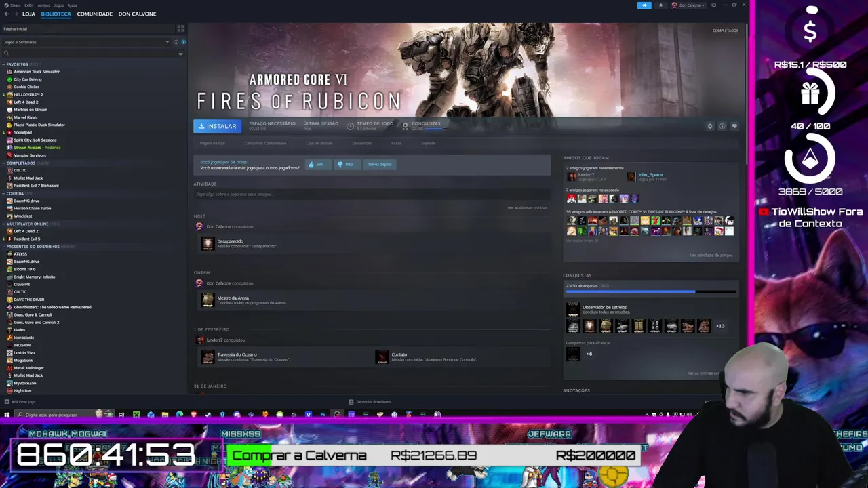Expand the +13 more achievements
This screenshot has height=488, width=868.
pyautogui.click(x=720, y=326)
